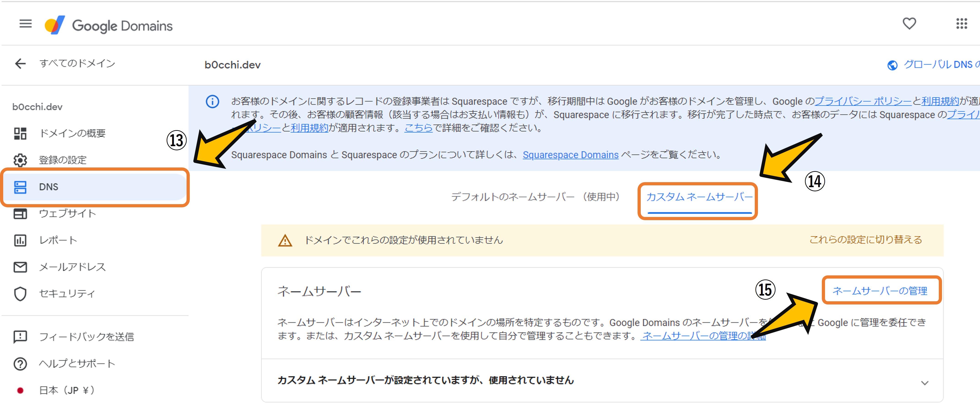Click the email envelope icon
This screenshot has height=411, width=980.
(20, 267)
